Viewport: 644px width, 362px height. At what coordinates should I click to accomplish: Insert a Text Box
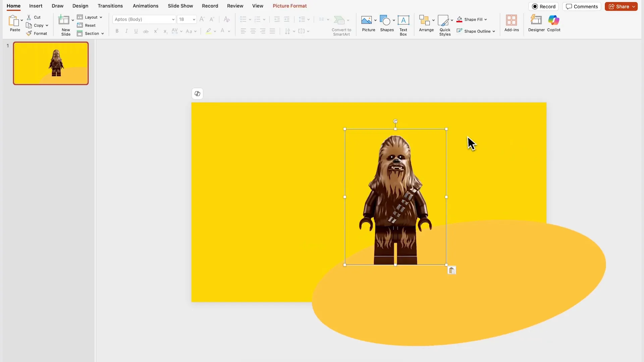tap(403, 20)
